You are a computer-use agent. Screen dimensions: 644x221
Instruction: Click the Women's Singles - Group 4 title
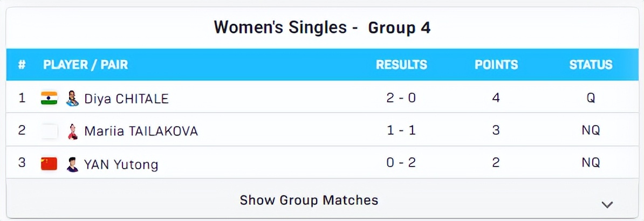[322, 28]
